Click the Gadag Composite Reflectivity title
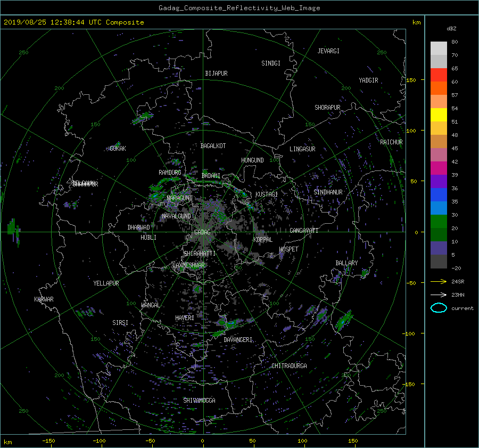Viewport: 479px width, 448px height. (239, 8)
